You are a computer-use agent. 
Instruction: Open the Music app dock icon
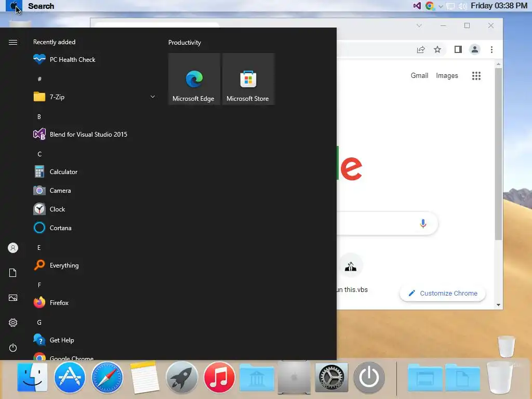tap(219, 377)
